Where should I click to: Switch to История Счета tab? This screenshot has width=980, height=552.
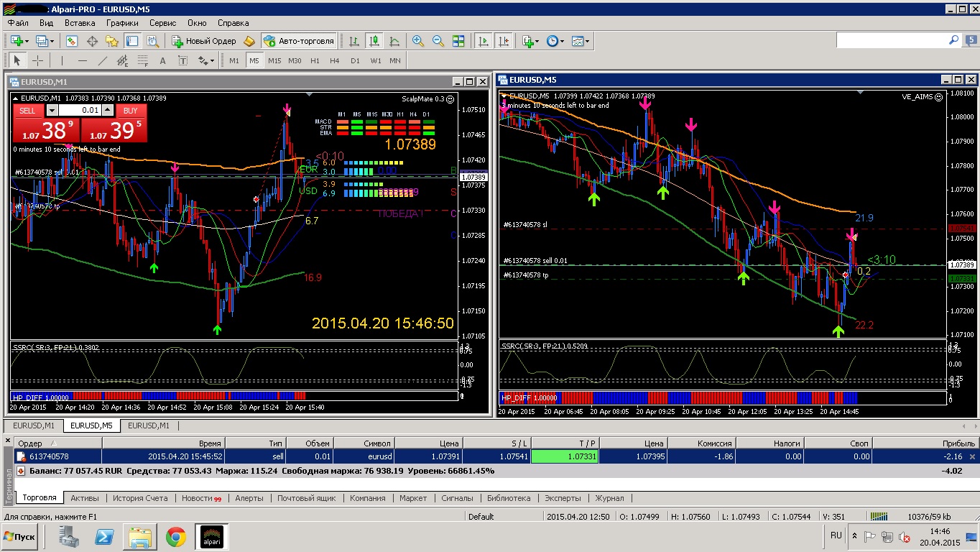(x=139, y=498)
